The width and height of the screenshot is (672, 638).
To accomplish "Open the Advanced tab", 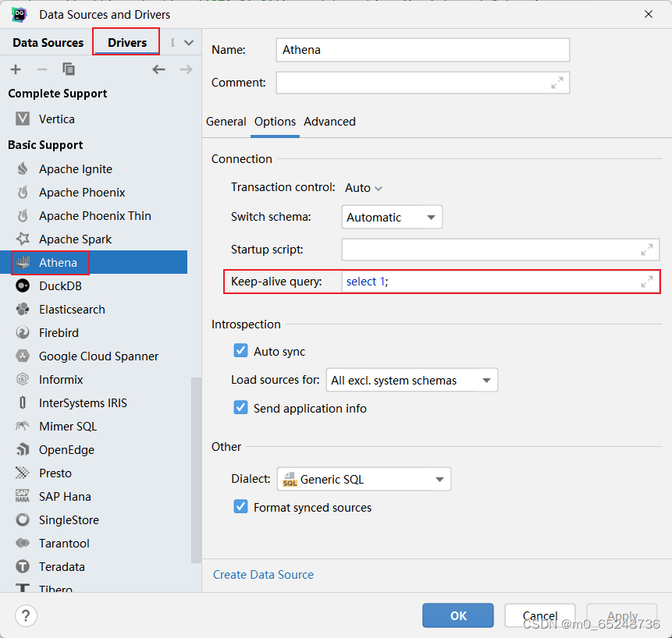I will pos(329,122).
